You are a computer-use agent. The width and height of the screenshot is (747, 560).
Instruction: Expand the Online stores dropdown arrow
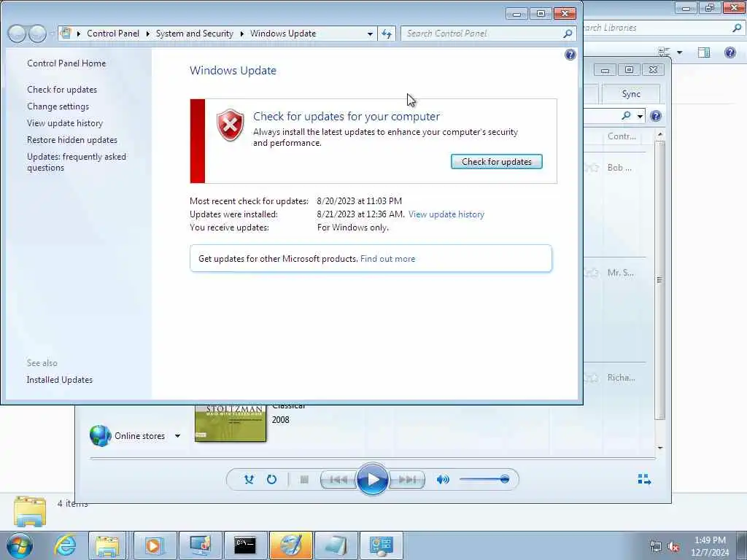coord(177,436)
